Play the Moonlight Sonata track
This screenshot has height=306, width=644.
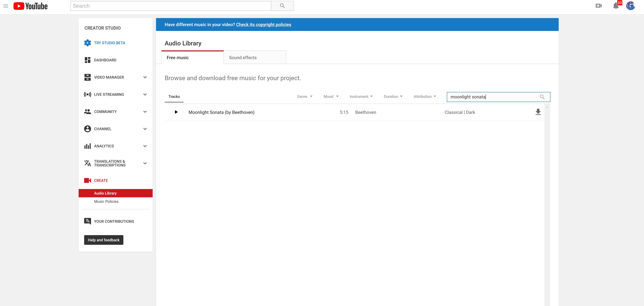pos(176,112)
